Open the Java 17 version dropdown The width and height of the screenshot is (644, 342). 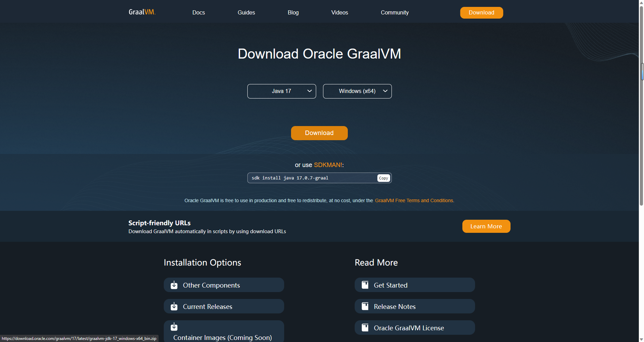click(x=282, y=91)
